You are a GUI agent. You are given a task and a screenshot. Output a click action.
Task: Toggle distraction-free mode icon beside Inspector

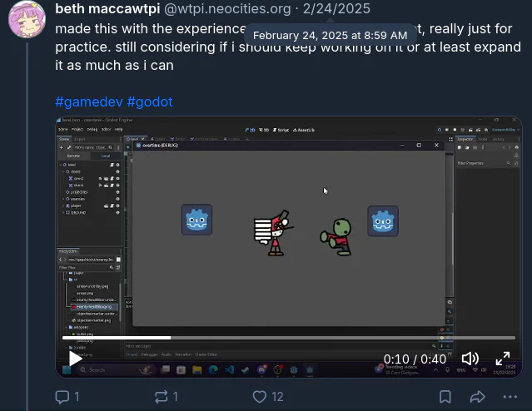(450, 140)
